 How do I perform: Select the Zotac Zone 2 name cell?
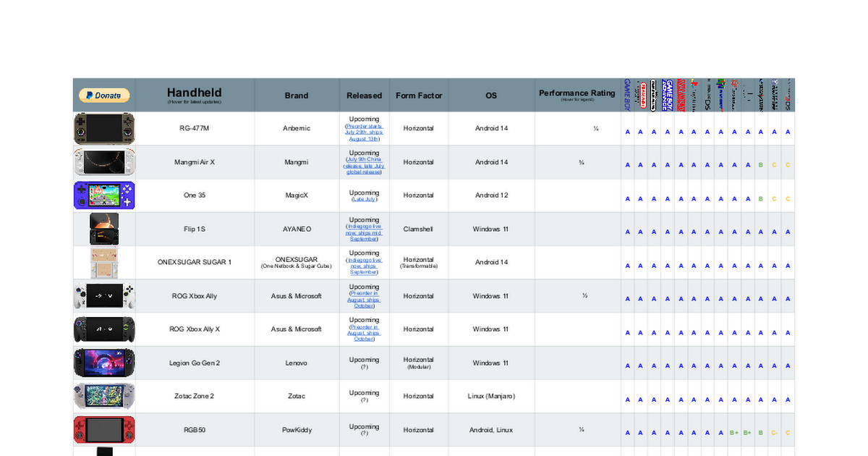tap(195, 396)
